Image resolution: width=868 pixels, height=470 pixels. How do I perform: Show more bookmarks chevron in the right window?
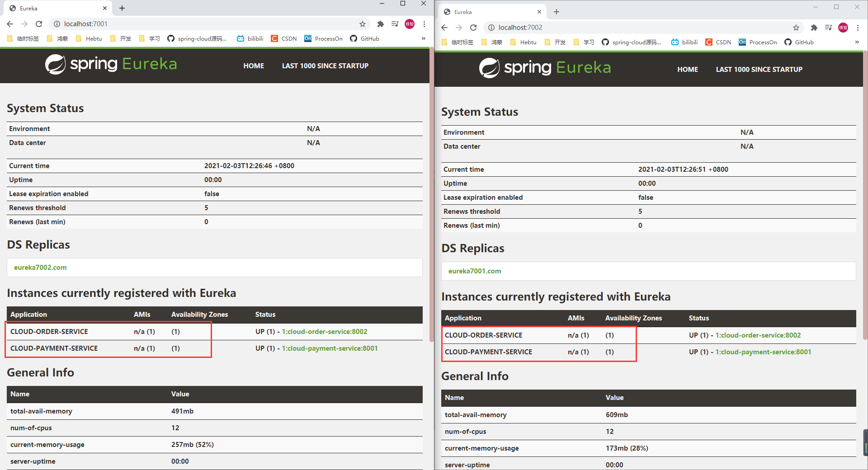click(x=857, y=42)
